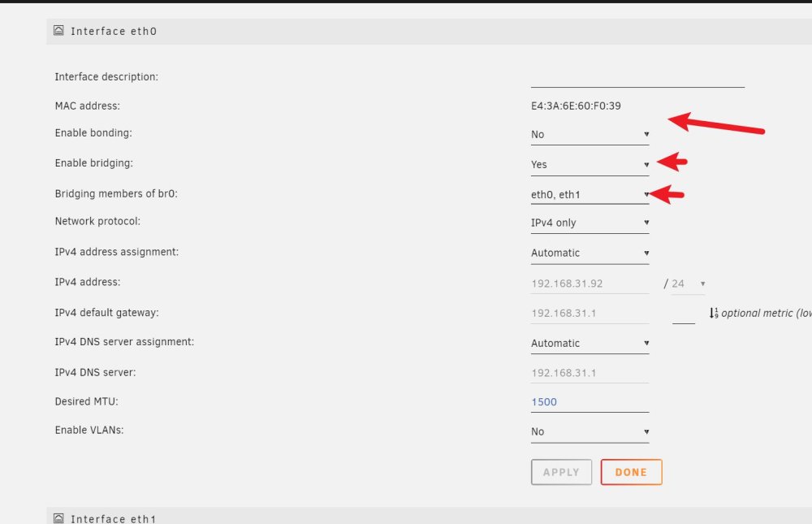Open the Enable bridging dropdown

[590, 165]
